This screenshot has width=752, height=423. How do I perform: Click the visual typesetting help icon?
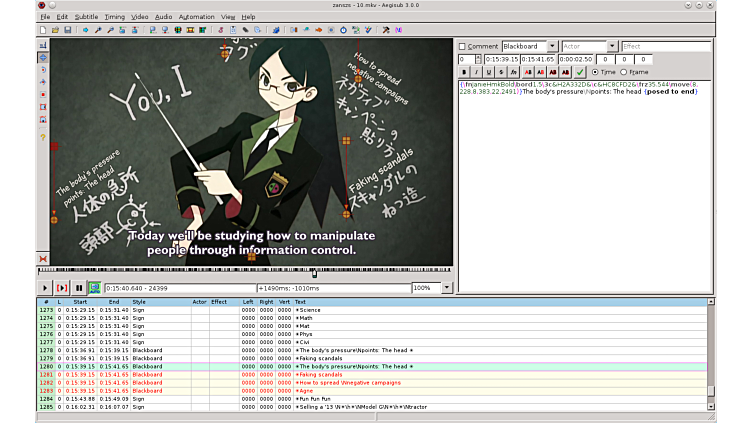coord(43,137)
